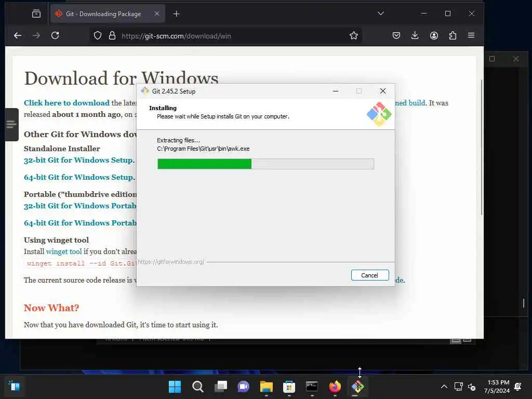Click the Git Setup title bar icon
This screenshot has height=399, width=532.
coord(145,91)
